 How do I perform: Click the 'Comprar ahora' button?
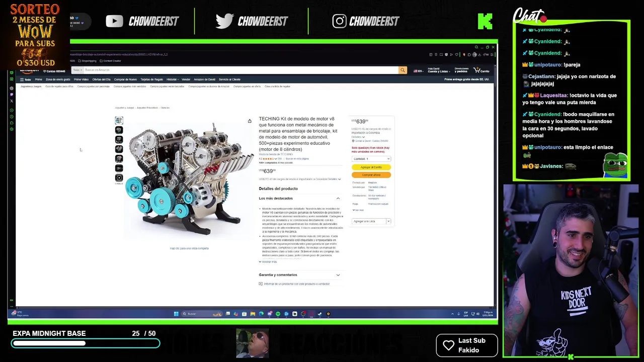(x=371, y=175)
